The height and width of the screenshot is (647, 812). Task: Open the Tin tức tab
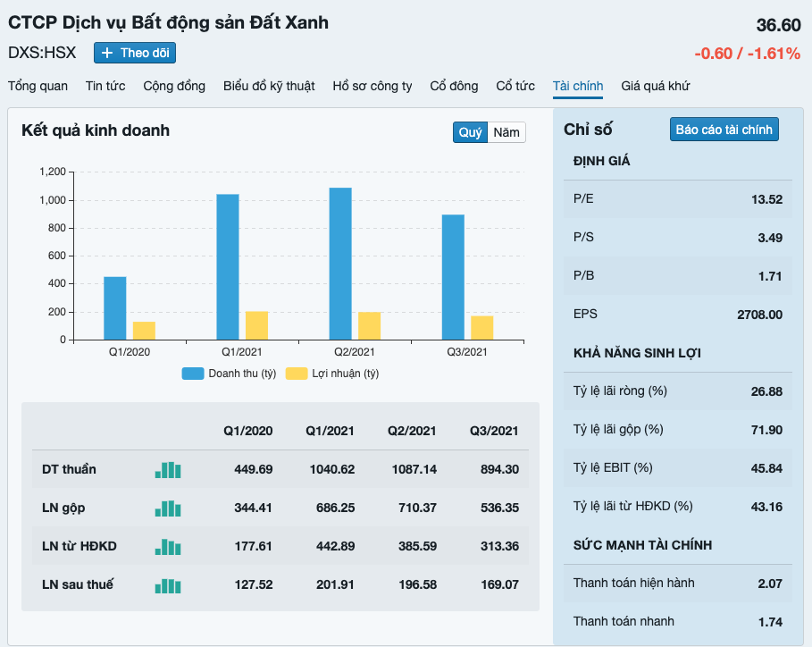(105, 86)
